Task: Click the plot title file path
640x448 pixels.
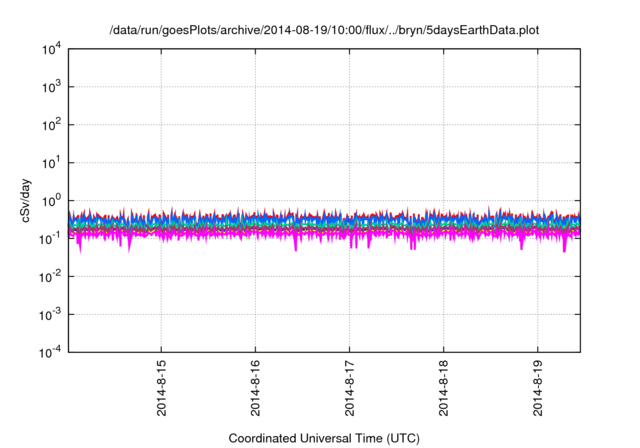Action: [324, 30]
